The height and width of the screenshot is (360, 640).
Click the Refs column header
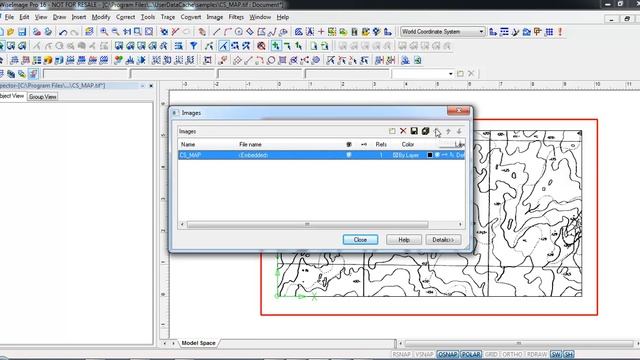[x=381, y=144]
